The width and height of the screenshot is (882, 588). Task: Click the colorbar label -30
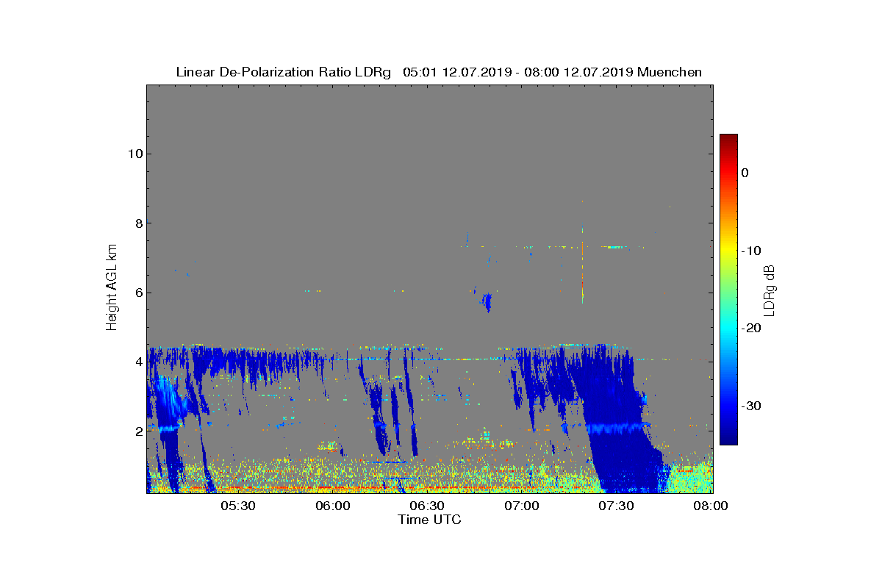pyautogui.click(x=750, y=406)
